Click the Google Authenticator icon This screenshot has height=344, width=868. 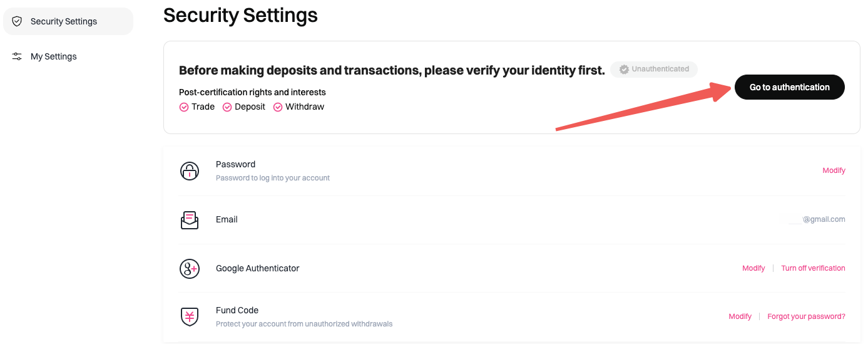click(x=189, y=269)
